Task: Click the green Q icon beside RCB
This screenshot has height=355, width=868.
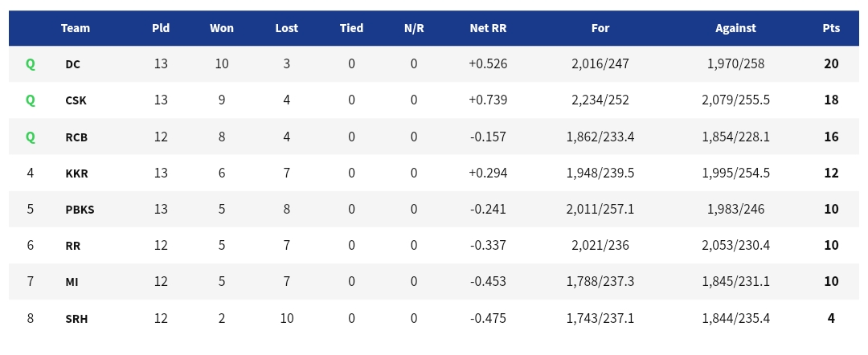Action: [30, 137]
